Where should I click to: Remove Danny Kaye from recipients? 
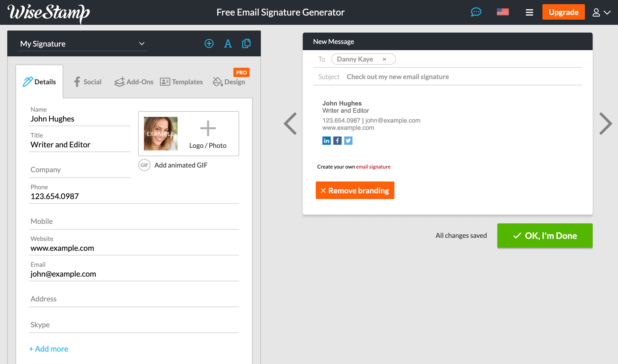coord(385,59)
